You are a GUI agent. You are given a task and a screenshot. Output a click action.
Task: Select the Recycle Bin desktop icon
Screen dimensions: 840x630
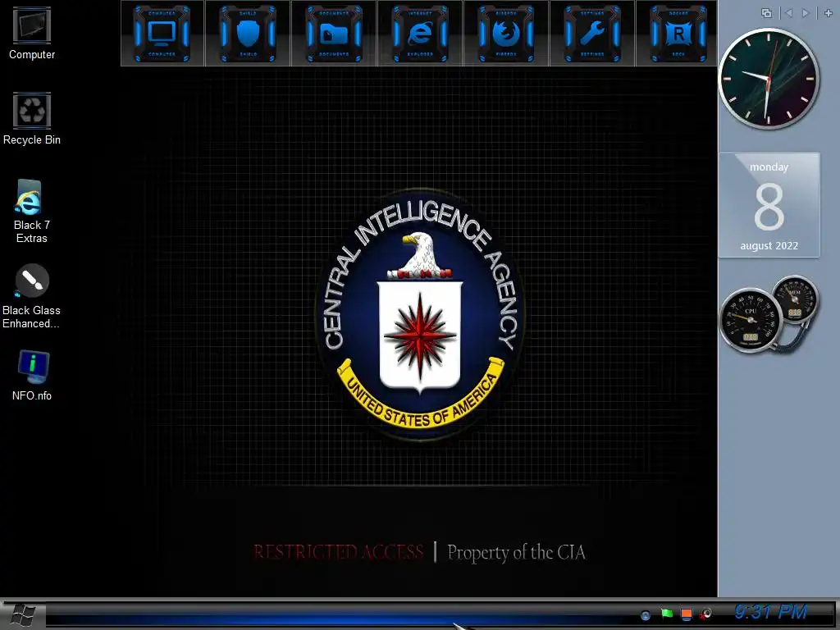coord(32,119)
